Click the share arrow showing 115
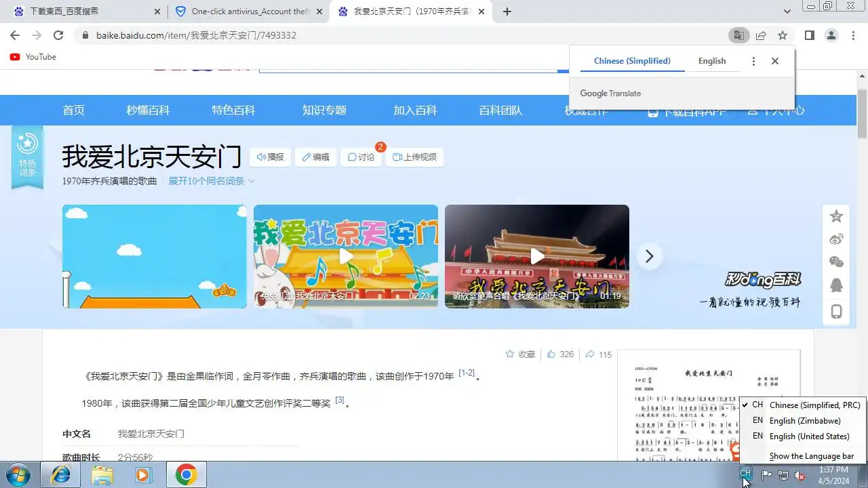Screen dimensions: 868x488 coord(598,354)
